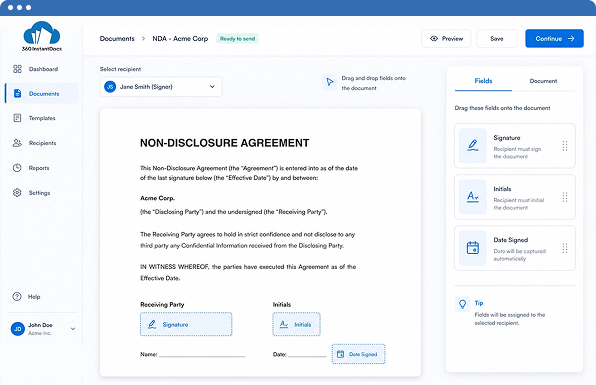Click the Help question mark icon
This screenshot has height=385, width=596.
tap(17, 296)
